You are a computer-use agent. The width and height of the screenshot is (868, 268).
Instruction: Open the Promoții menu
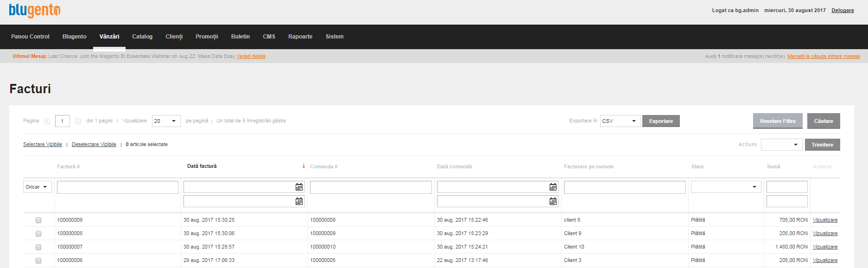click(207, 37)
